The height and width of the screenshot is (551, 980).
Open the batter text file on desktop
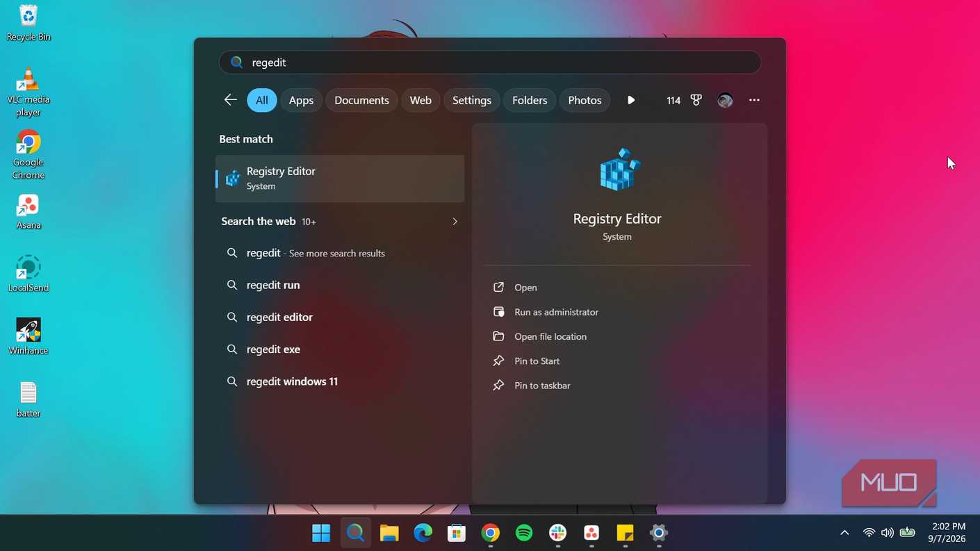pyautogui.click(x=28, y=400)
